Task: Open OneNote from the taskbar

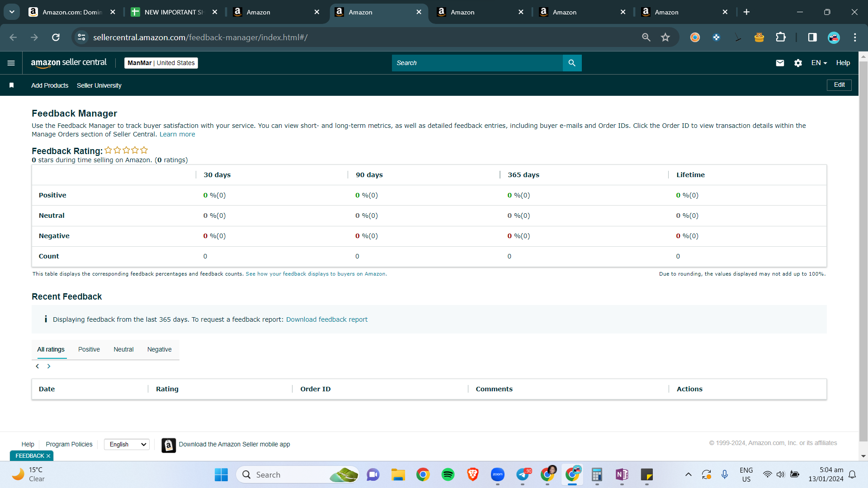Action: coord(622,475)
